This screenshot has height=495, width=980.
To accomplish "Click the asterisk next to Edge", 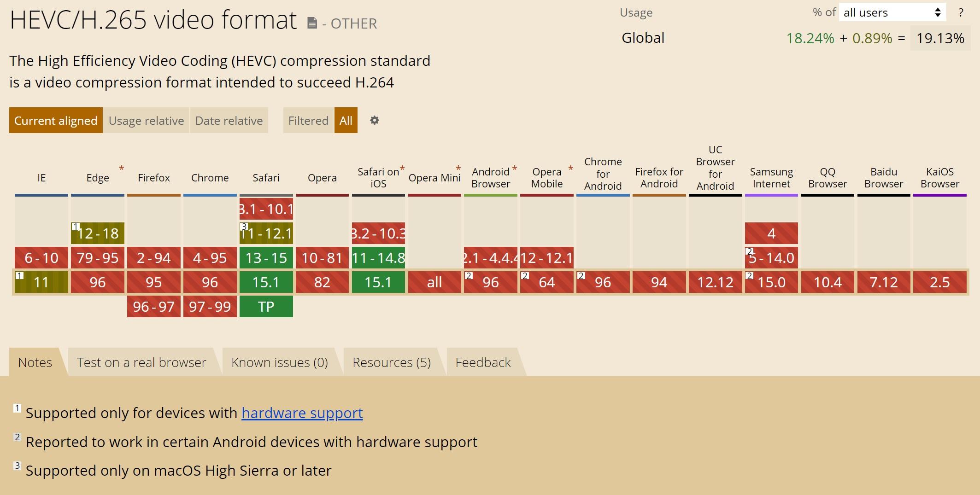I will [x=122, y=168].
